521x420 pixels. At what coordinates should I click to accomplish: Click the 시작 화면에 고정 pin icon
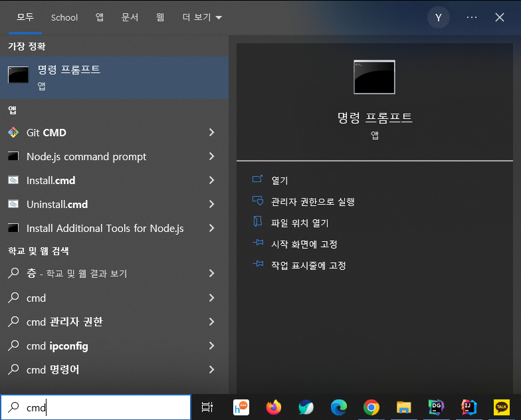click(258, 243)
